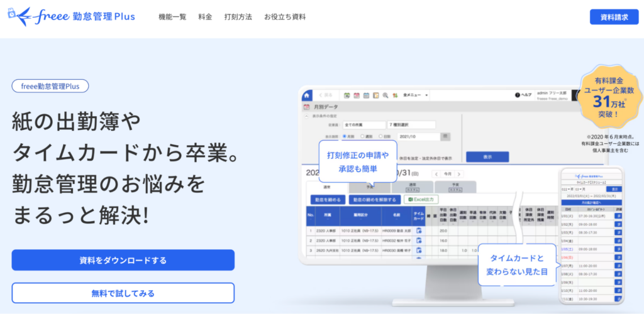Click the calendar picker icon beside 2021/10
This screenshot has height=314, width=644.
445,136
